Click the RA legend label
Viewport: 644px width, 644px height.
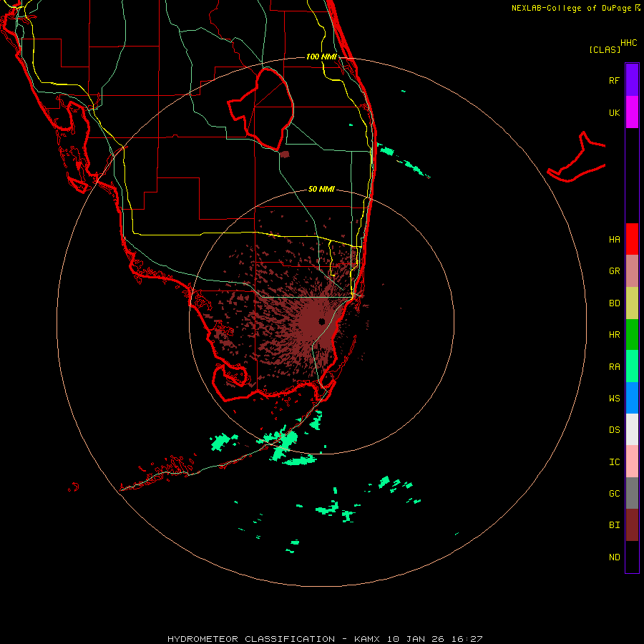pyautogui.click(x=614, y=366)
